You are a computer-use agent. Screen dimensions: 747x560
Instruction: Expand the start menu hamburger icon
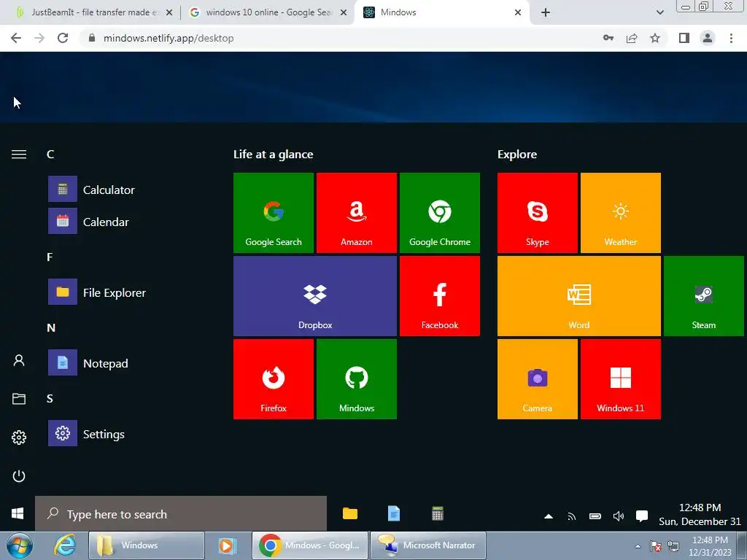19,155
